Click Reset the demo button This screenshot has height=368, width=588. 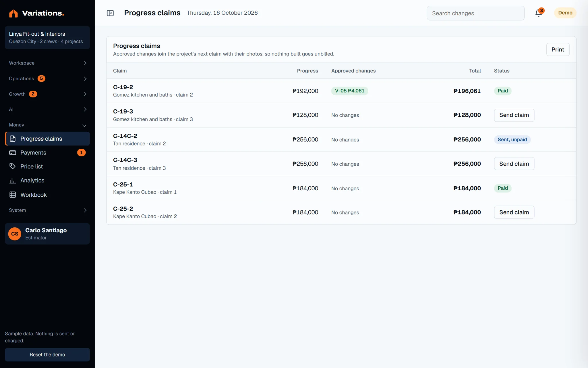click(x=47, y=354)
